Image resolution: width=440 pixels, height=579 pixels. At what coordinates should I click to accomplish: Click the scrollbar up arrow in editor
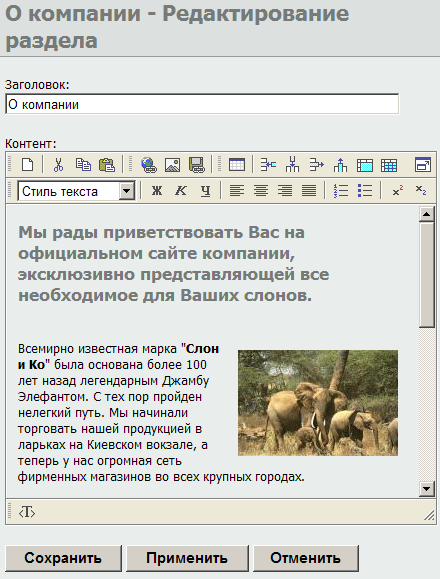tap(427, 214)
